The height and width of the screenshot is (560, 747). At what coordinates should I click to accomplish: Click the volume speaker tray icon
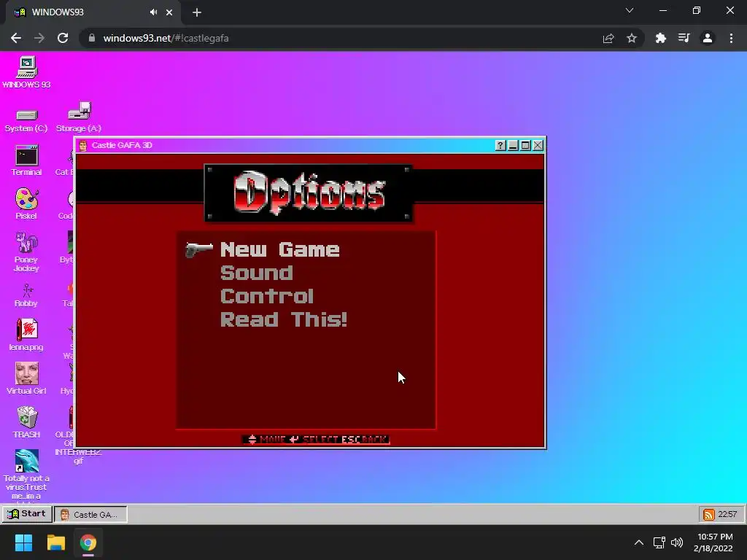tap(677, 542)
